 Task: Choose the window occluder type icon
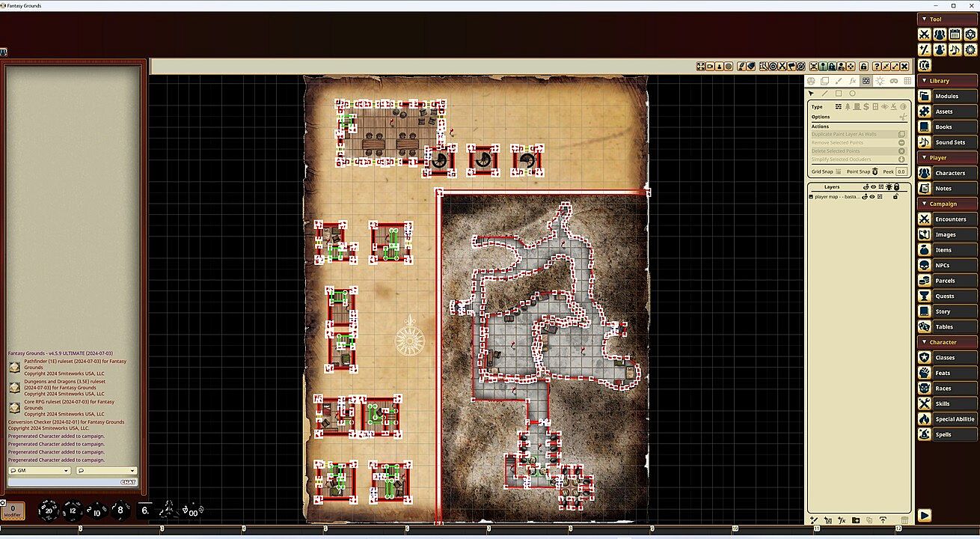(875, 107)
